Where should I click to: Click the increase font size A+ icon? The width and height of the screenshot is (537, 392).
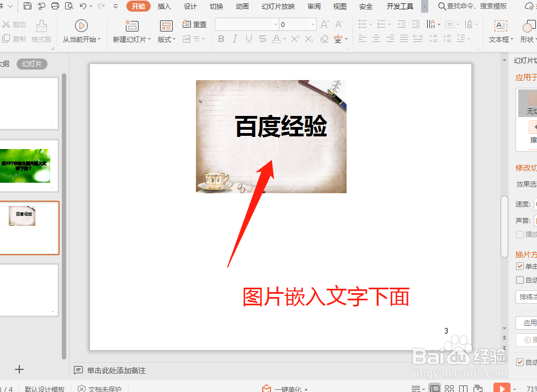(x=325, y=24)
